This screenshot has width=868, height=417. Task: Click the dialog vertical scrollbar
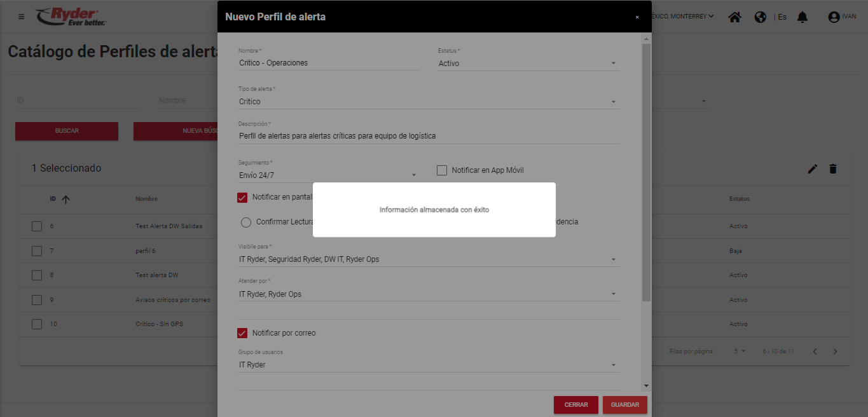(646, 172)
